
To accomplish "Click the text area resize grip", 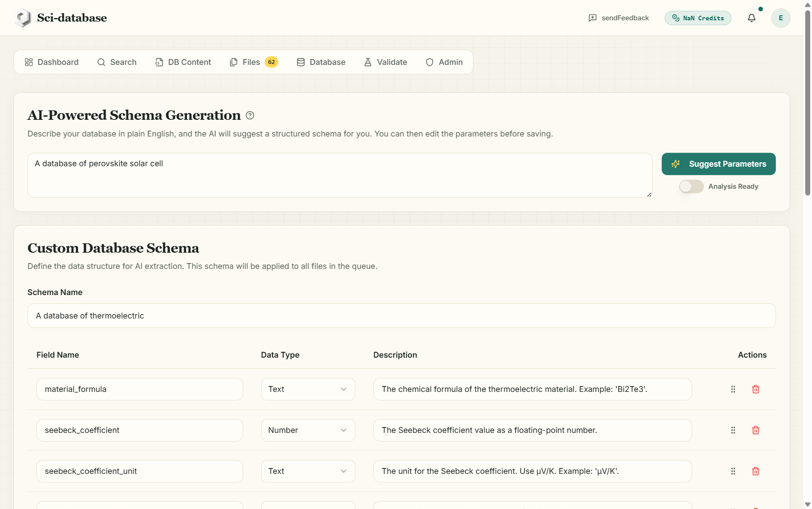I will 649,195.
